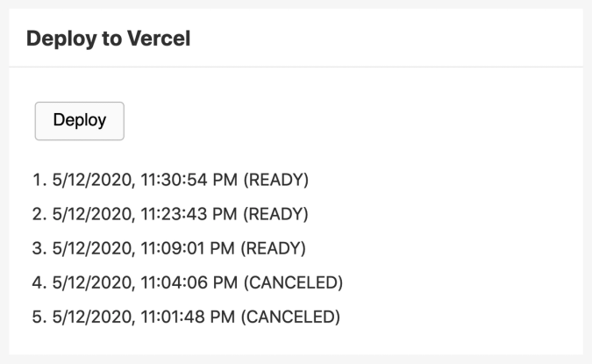Image resolution: width=592 pixels, height=364 pixels.
Task: Click READY status of second deployment
Action: [x=276, y=214]
